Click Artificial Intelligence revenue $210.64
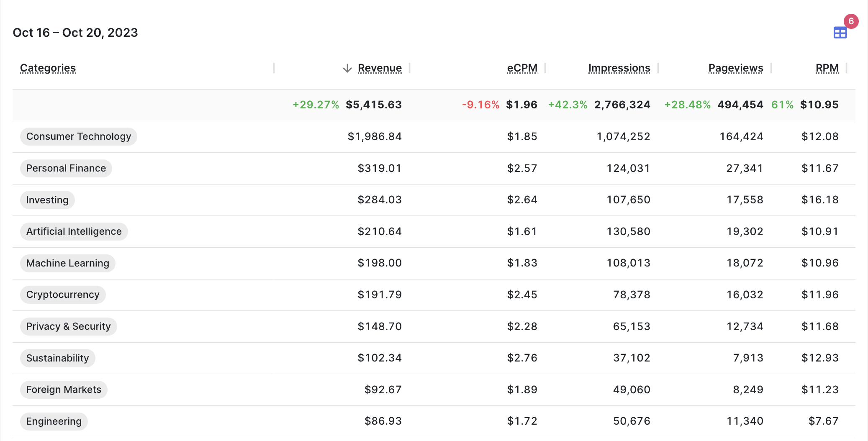Image resolution: width=868 pixels, height=441 pixels. point(380,231)
